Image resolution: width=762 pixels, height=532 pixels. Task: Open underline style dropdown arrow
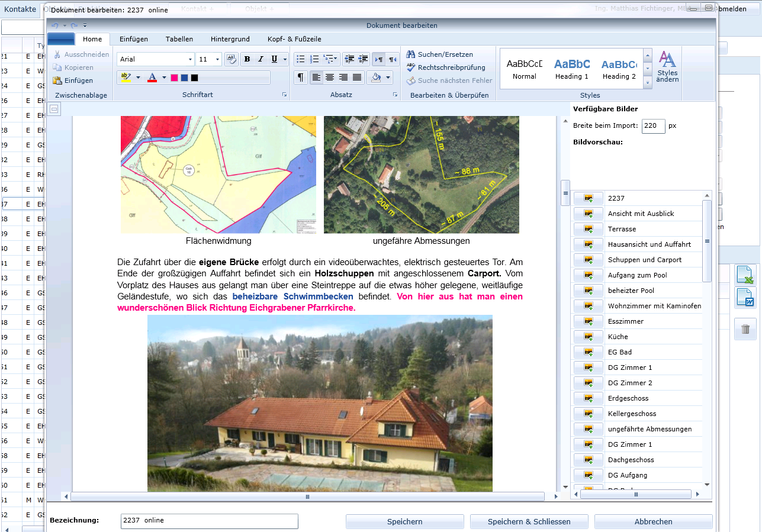pos(285,59)
